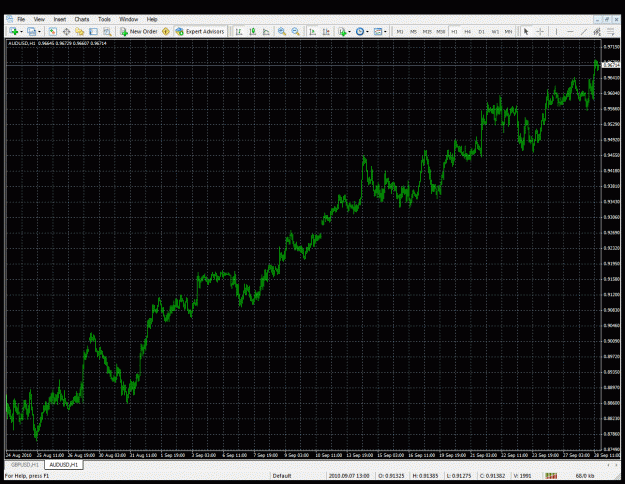Viewport: 625px width, 484px height.
Task: Select the Cursor arrow tool
Action: point(526,31)
